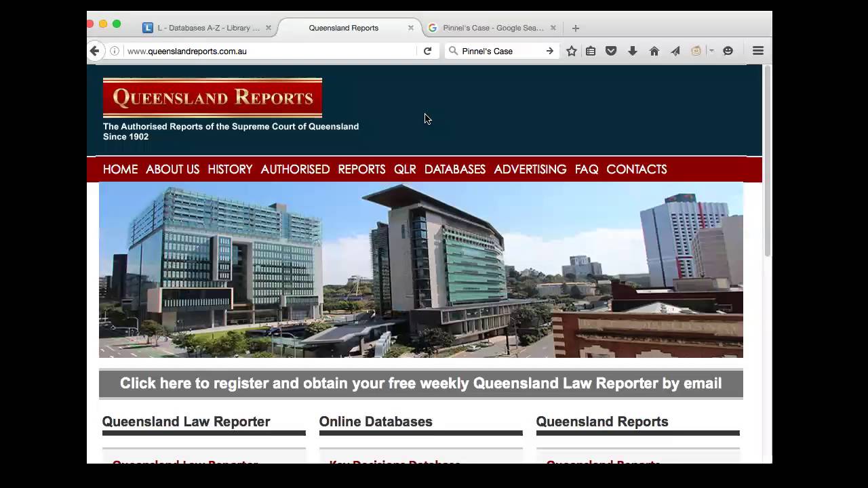The width and height of the screenshot is (868, 488).
Task: Click the Pinnel's Case search field
Action: (x=502, y=51)
